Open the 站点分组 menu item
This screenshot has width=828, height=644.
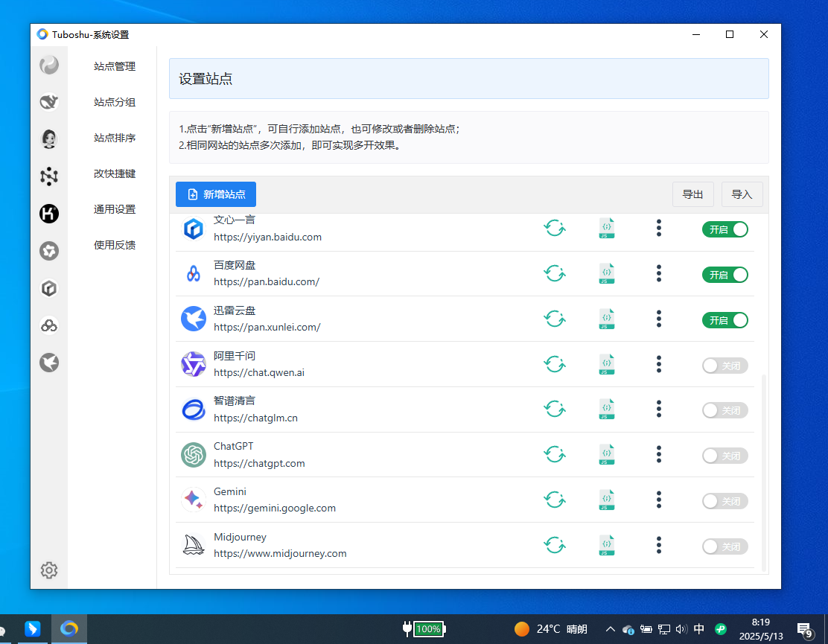[115, 102]
